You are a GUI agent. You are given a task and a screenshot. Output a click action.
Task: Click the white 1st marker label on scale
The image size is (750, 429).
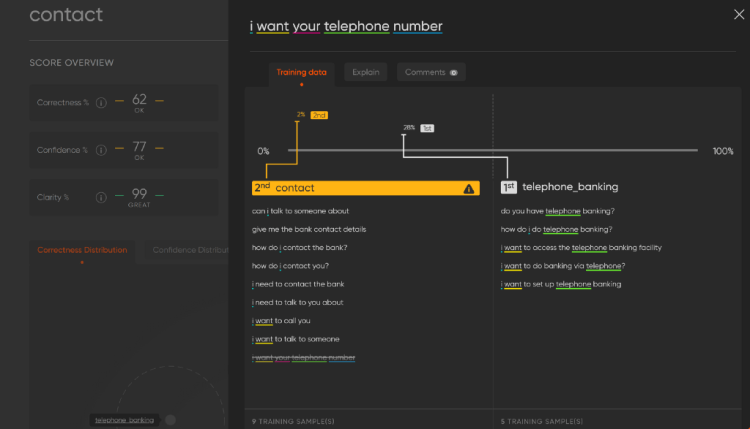(x=427, y=128)
